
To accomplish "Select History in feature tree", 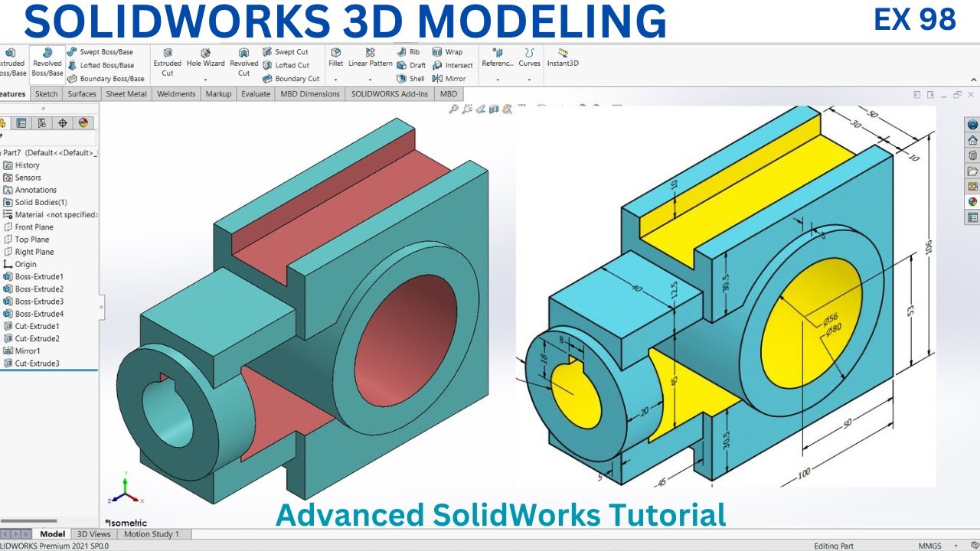I will click(x=21, y=165).
